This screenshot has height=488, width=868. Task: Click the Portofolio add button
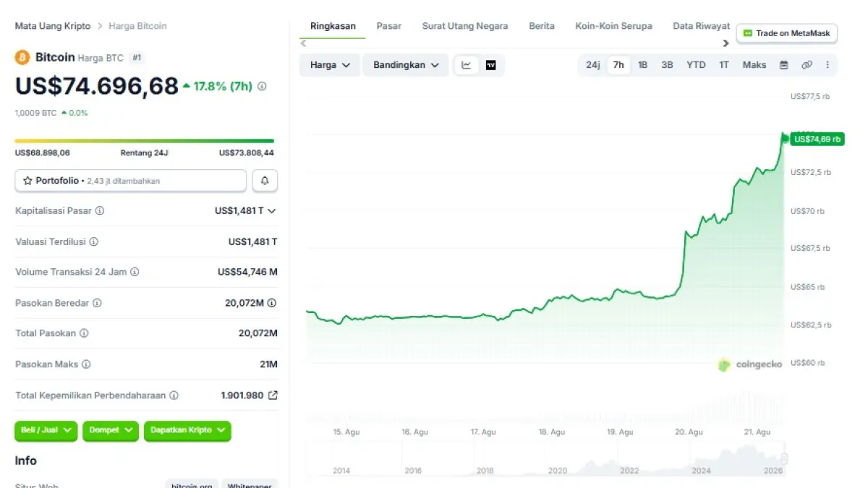click(x=131, y=181)
